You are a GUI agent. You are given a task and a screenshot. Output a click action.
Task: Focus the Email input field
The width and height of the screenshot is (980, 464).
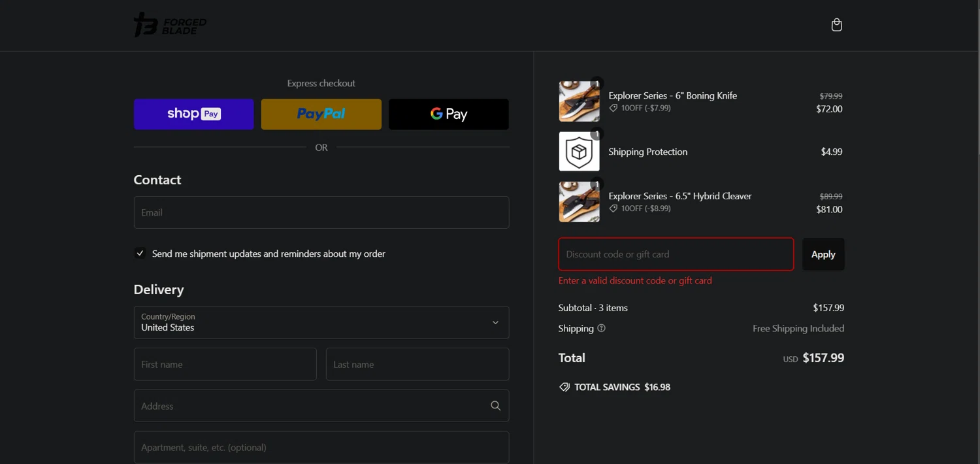[321, 212]
